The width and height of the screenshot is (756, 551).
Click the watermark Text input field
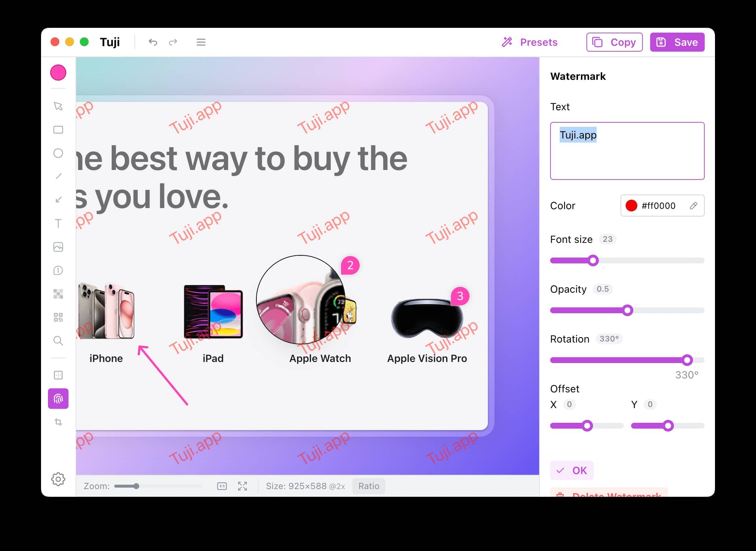point(627,151)
